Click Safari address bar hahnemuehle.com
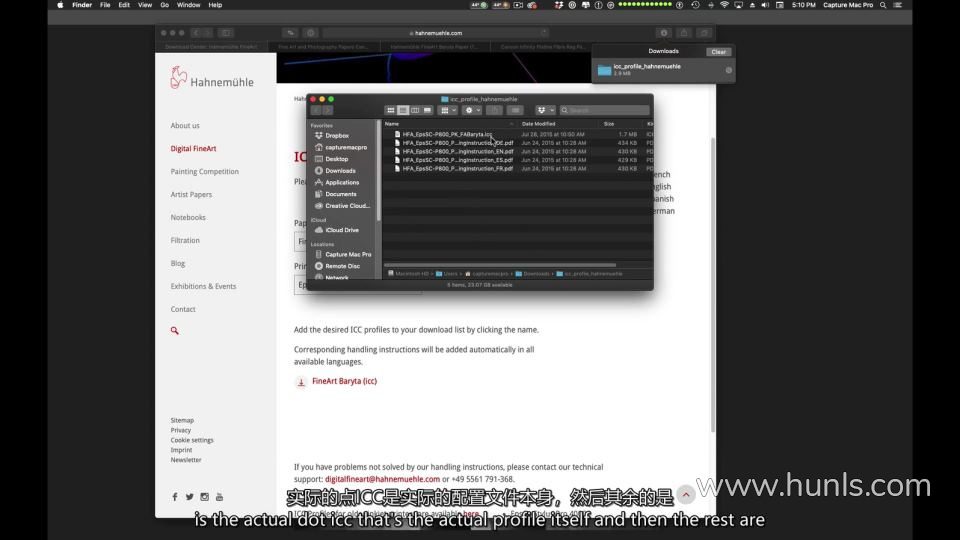 (435, 33)
